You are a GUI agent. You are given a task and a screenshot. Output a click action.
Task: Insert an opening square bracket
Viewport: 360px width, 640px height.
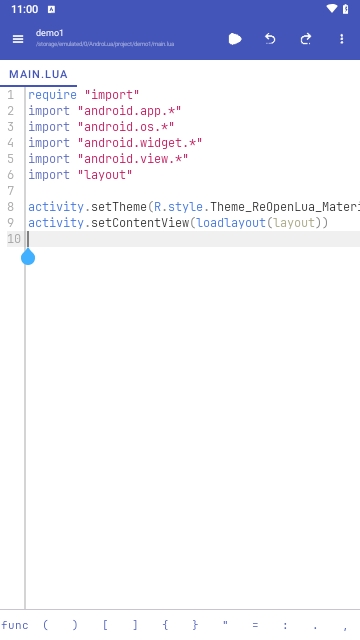[105, 625]
